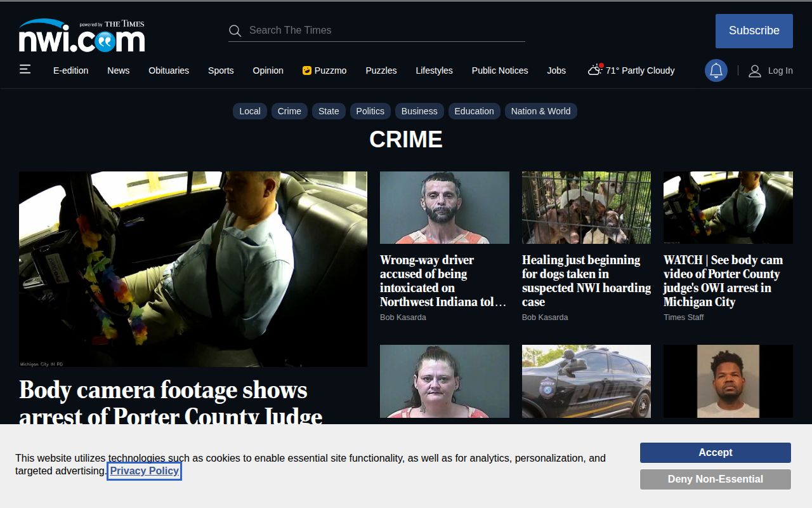
Task: Select the Nation & World tab
Action: pyautogui.click(x=541, y=111)
